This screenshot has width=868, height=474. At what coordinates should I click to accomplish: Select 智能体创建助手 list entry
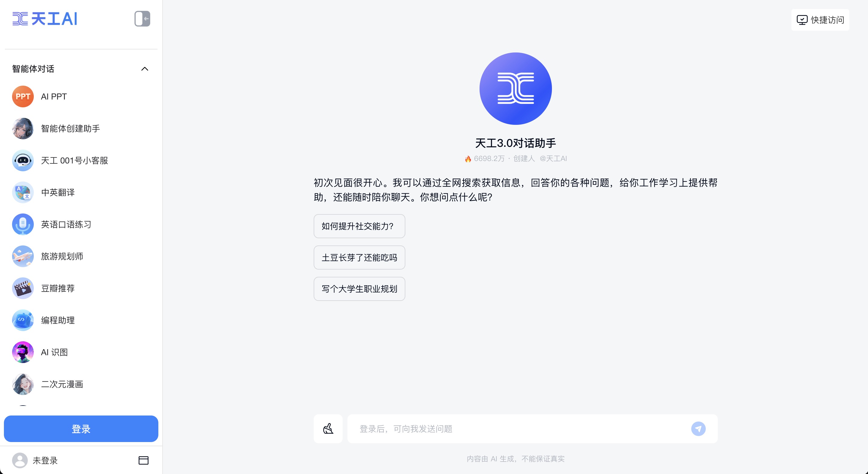tap(81, 128)
